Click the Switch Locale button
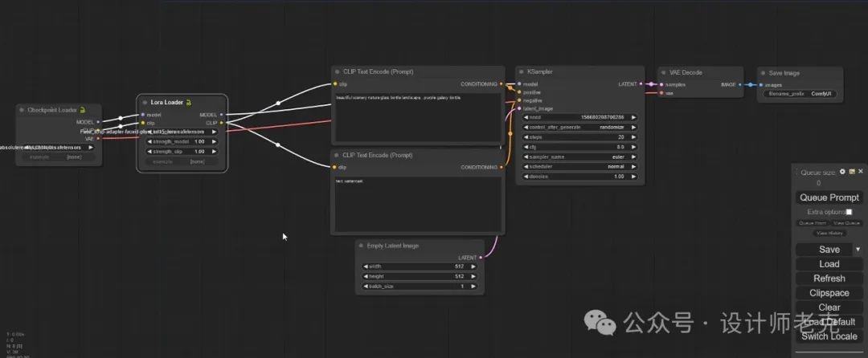868x358 pixels. tap(829, 336)
